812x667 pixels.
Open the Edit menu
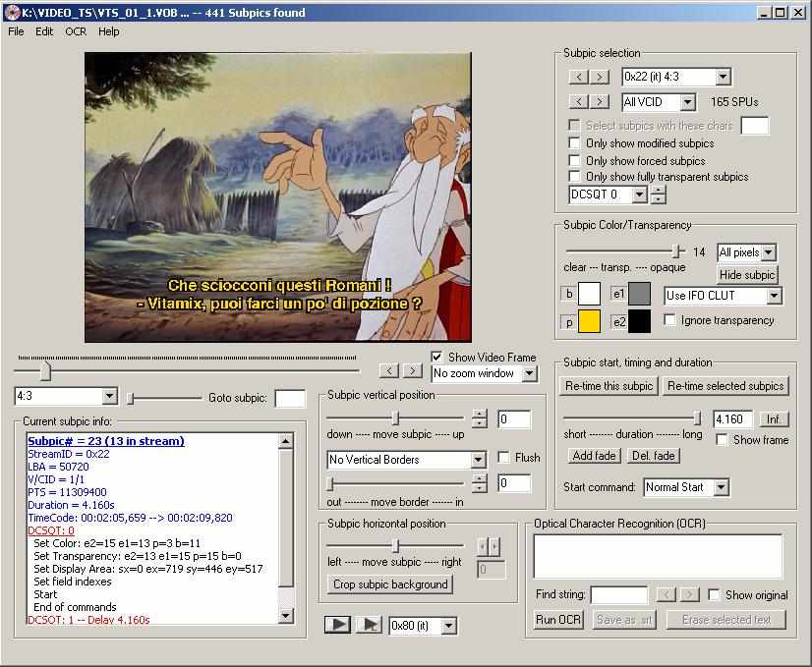point(44,31)
